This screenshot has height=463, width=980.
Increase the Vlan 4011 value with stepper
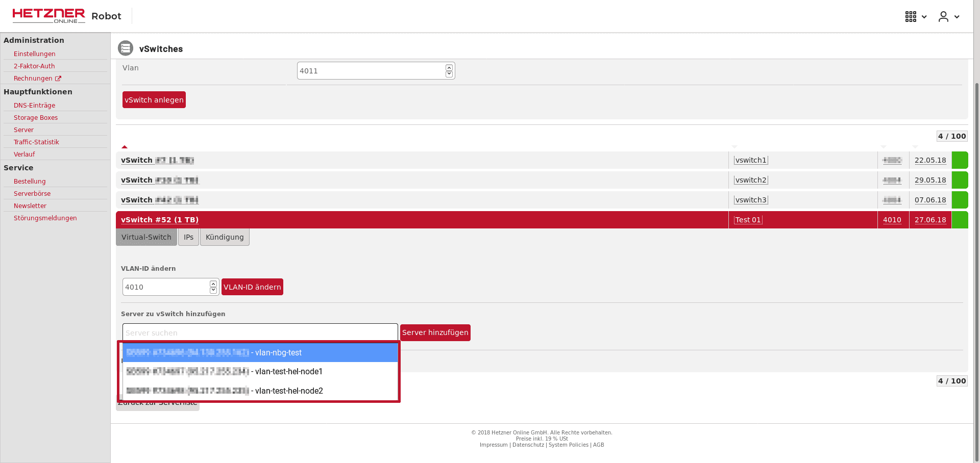449,67
